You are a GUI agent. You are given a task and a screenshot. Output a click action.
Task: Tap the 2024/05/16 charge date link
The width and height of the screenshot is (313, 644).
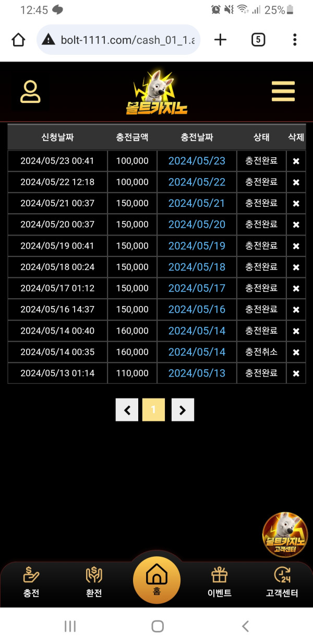[197, 310]
